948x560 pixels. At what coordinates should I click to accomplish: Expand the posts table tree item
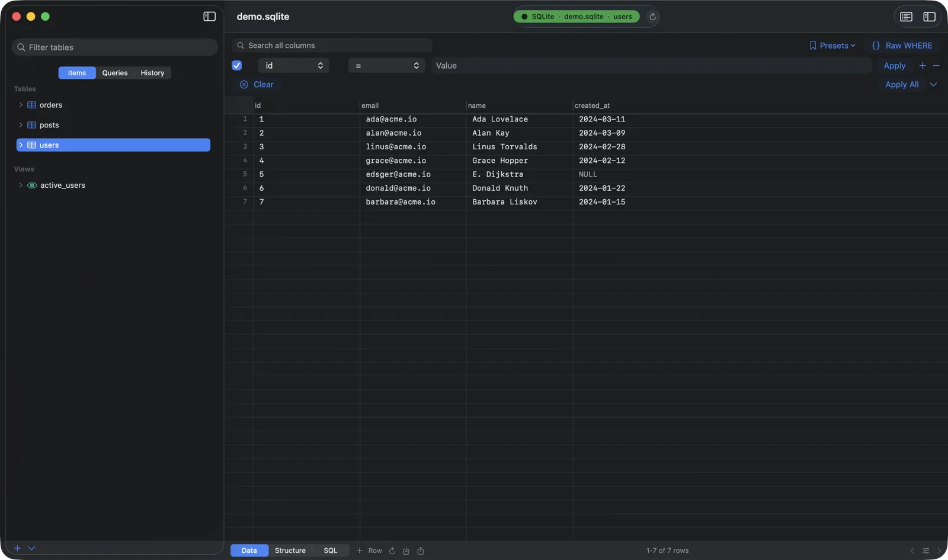point(21,125)
